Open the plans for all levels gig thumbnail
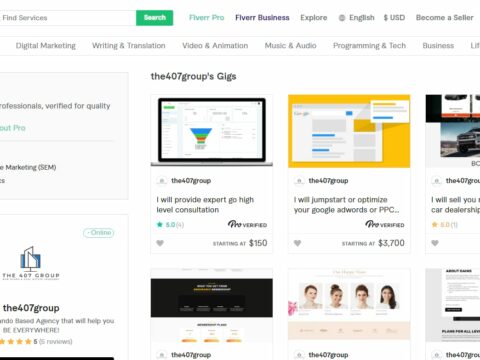This screenshot has height=360, width=480. pos(453,305)
